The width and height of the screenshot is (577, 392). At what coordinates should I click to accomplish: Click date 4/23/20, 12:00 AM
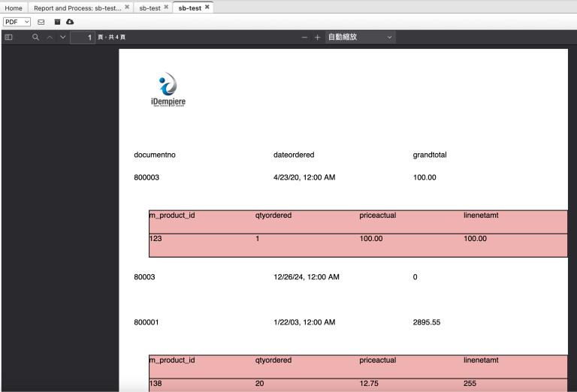[x=304, y=177]
